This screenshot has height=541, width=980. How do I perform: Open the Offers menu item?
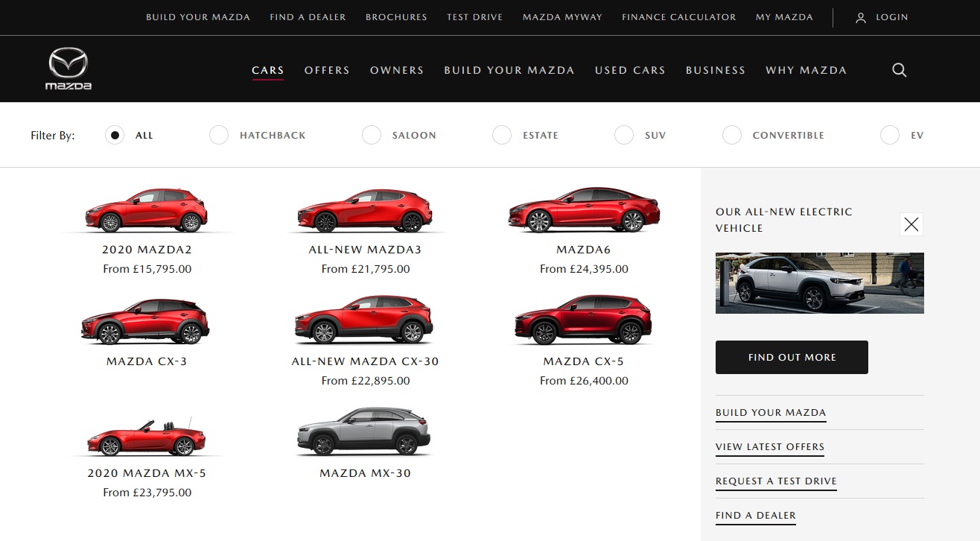tap(327, 70)
